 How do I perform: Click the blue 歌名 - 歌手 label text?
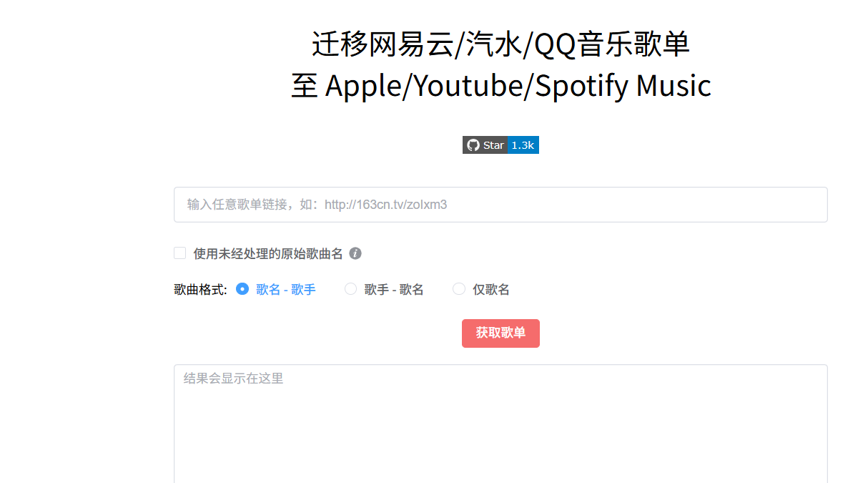click(x=286, y=290)
